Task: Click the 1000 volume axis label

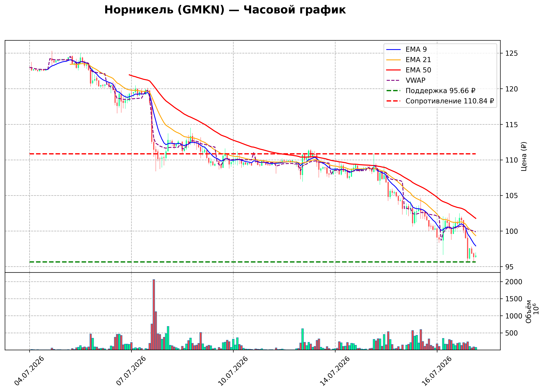Action: point(514,316)
